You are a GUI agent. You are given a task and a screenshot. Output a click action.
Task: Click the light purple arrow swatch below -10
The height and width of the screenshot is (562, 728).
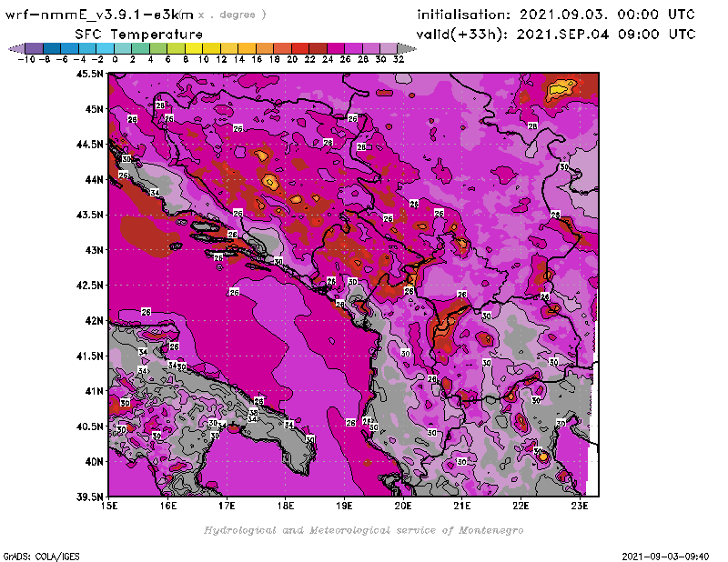17,48
